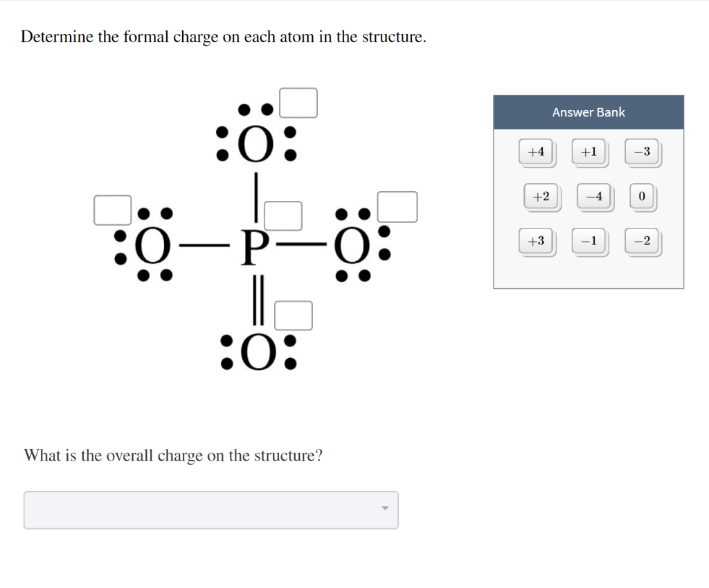Click the charge box next to the phosphorus atom
The height and width of the screenshot is (588, 709).
click(284, 215)
